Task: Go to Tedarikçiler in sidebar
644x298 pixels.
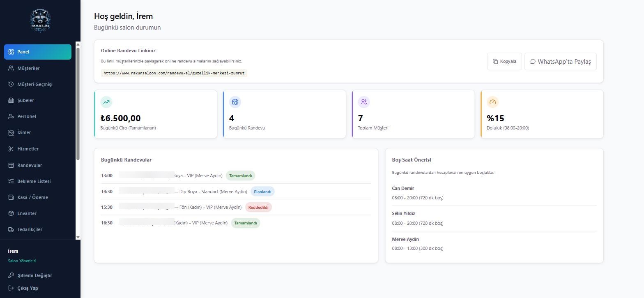Action: coord(38,229)
